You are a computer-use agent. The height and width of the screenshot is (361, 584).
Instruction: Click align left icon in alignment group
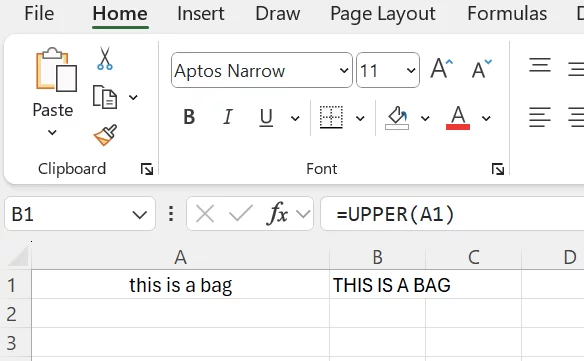540,117
